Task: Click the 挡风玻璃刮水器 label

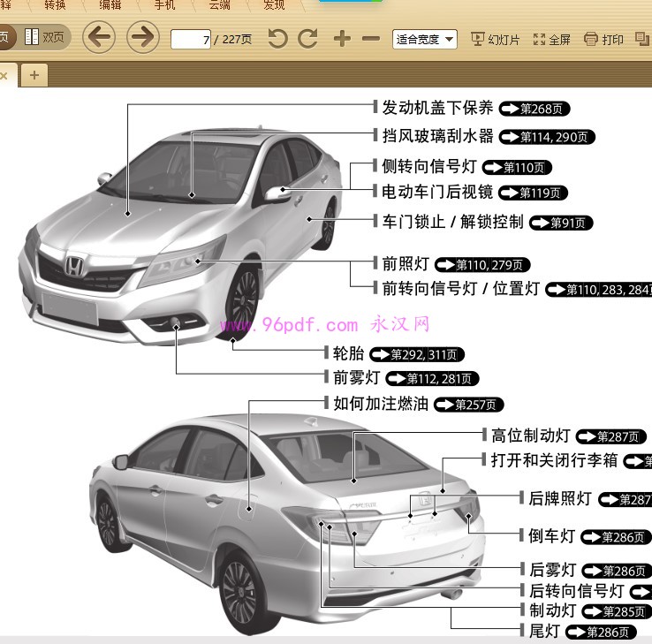Action: [437, 135]
